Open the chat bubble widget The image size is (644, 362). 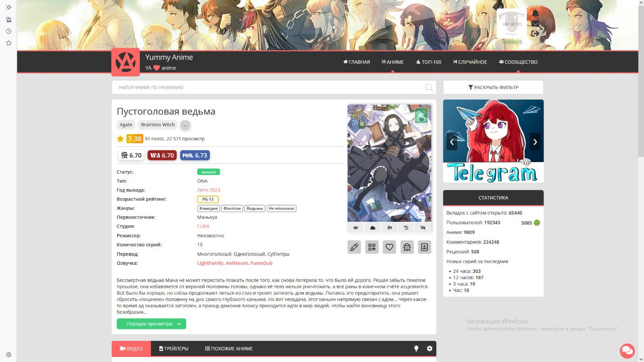point(627,350)
